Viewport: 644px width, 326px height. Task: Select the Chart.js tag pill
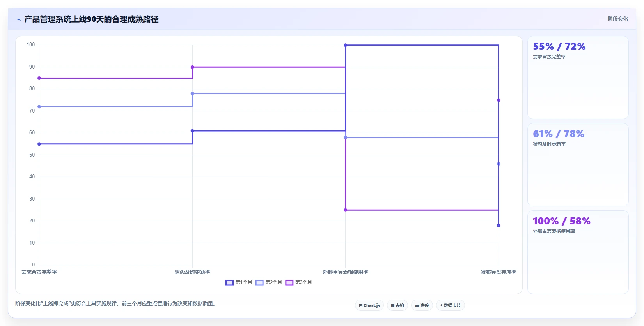tap(369, 305)
